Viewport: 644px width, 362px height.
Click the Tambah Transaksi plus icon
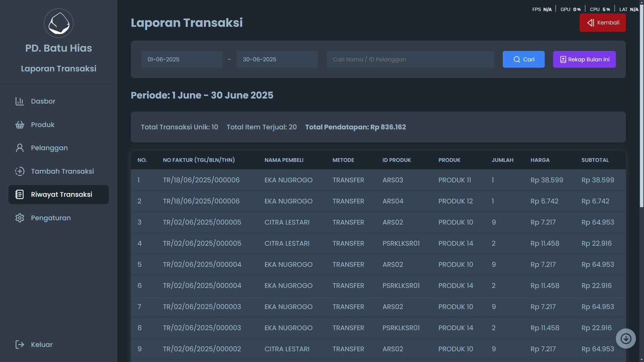(x=20, y=171)
